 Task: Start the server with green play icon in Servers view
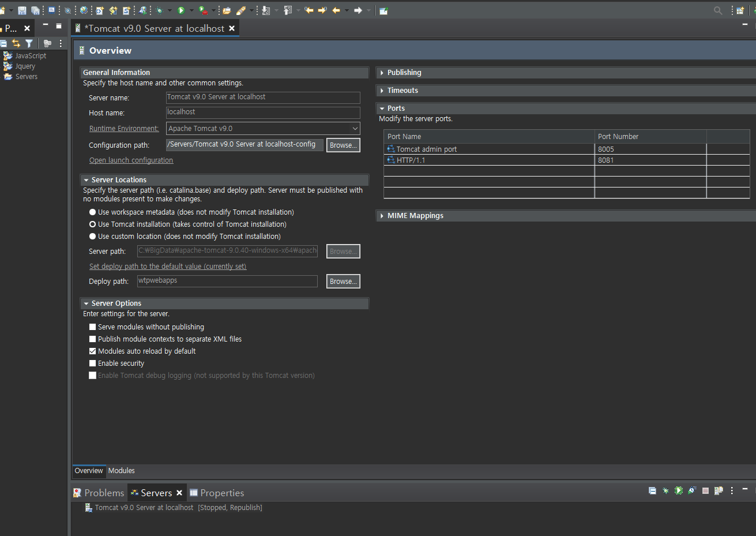tap(679, 490)
